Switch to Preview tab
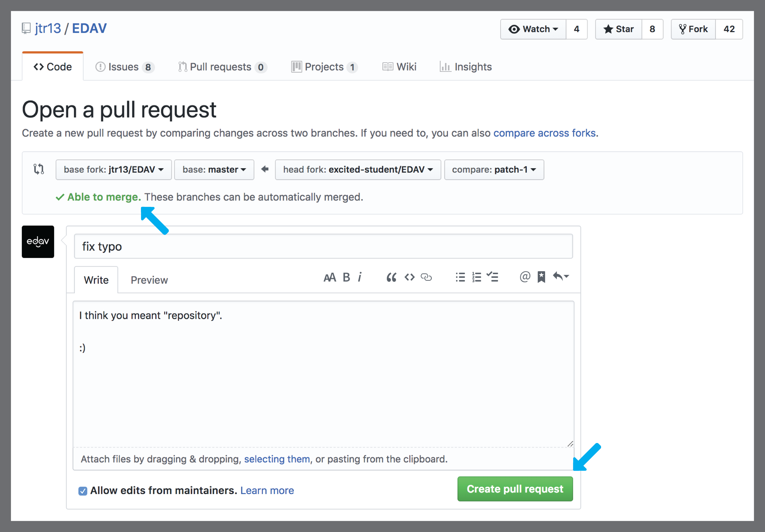 pyautogui.click(x=149, y=280)
